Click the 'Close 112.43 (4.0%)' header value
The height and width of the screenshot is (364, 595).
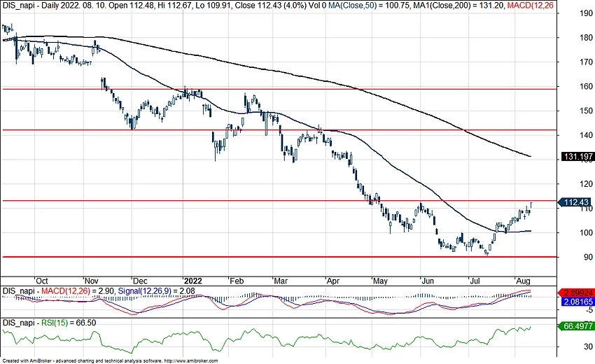(271, 6)
